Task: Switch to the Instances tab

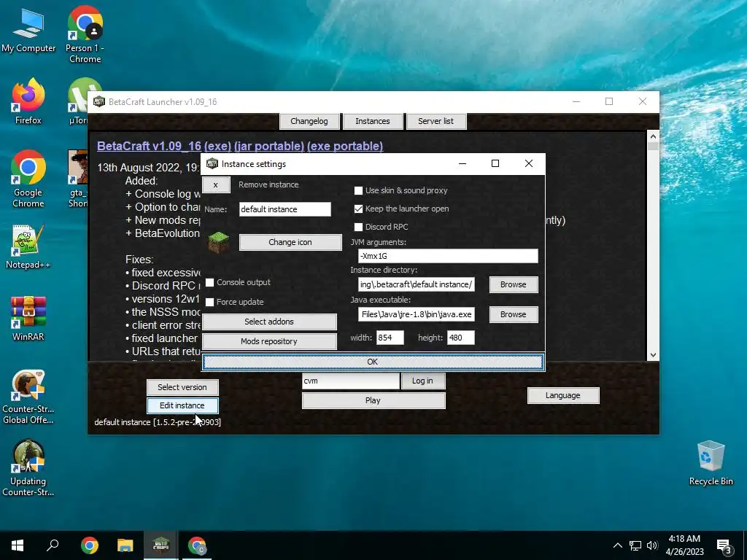Action: 373,121
